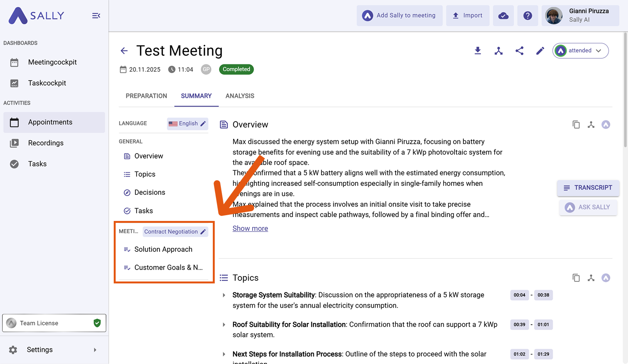Click the download icon for Test Meeting
Screen dimensions: 628x364
point(478,51)
